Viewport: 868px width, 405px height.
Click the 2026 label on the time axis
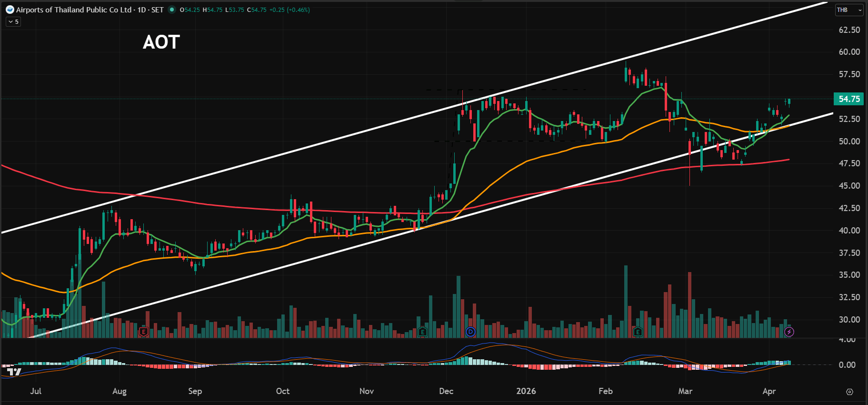tap(526, 391)
